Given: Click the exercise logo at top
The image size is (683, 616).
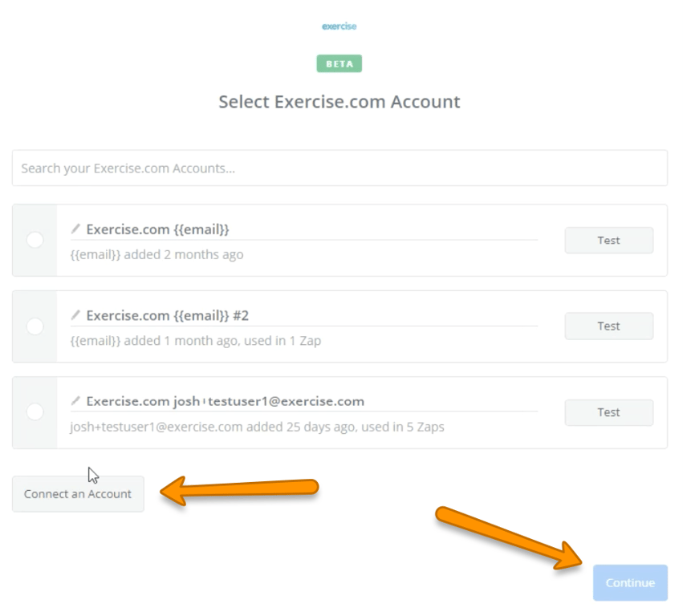Looking at the screenshot, I should pos(339,26).
